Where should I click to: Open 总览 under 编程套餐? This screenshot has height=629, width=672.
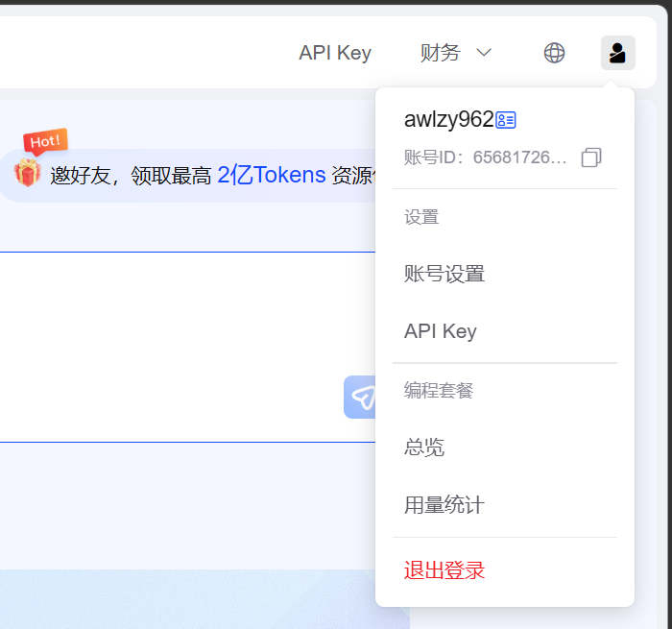(x=424, y=448)
